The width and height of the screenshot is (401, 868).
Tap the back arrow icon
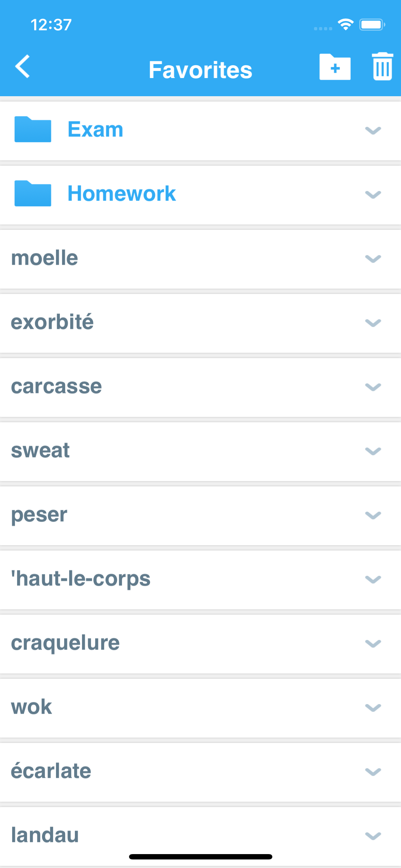pos(23,67)
